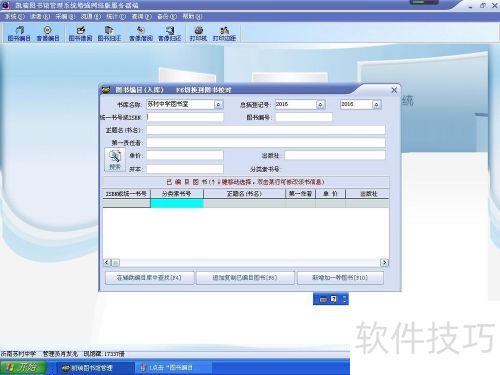Image resolution: width=500 pixels, height=375 pixels.
Task: Open 查询 menu
Action: point(141,16)
